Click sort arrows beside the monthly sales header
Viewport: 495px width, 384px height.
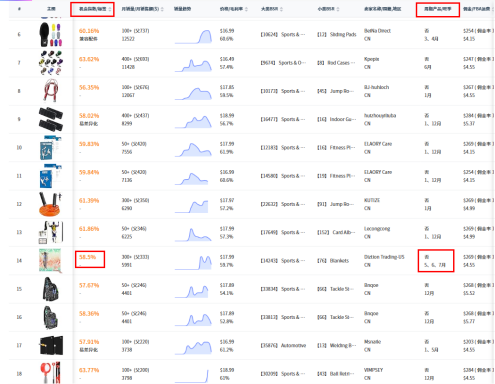162,9
